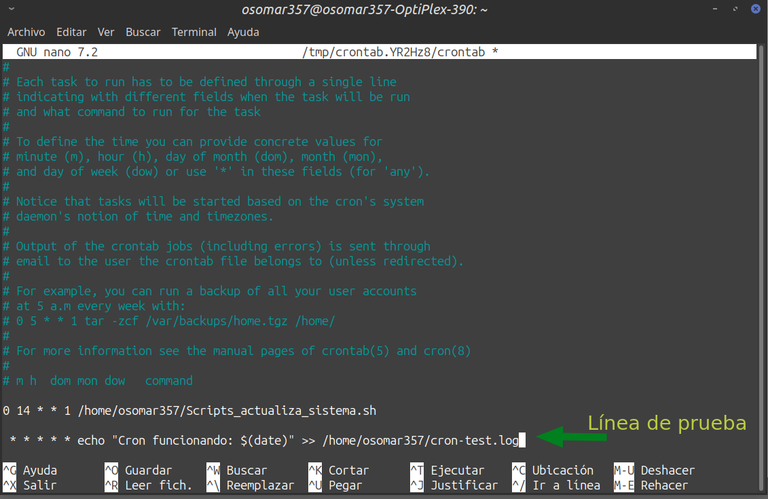The height and width of the screenshot is (499, 768).
Task: Click the M-E Rehacer shortcut
Action: point(651,485)
